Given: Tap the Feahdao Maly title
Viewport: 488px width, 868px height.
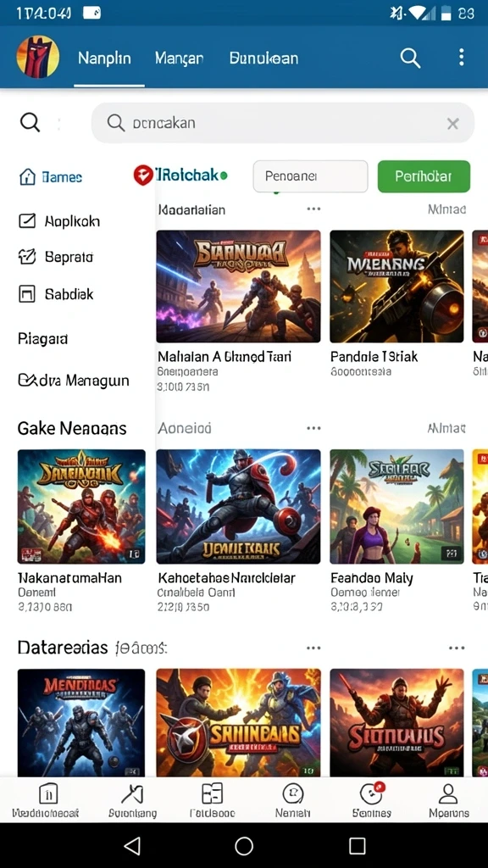Looking at the screenshot, I should (x=372, y=578).
